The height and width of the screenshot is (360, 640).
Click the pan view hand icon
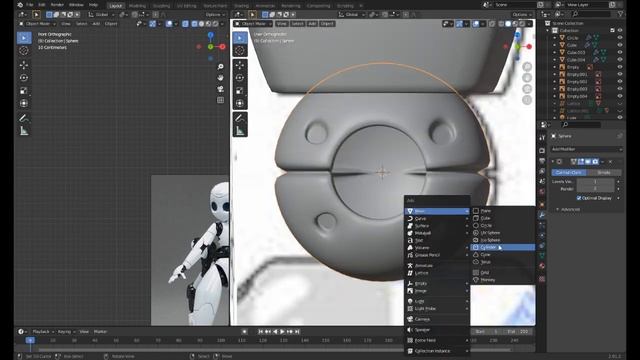coord(220,78)
